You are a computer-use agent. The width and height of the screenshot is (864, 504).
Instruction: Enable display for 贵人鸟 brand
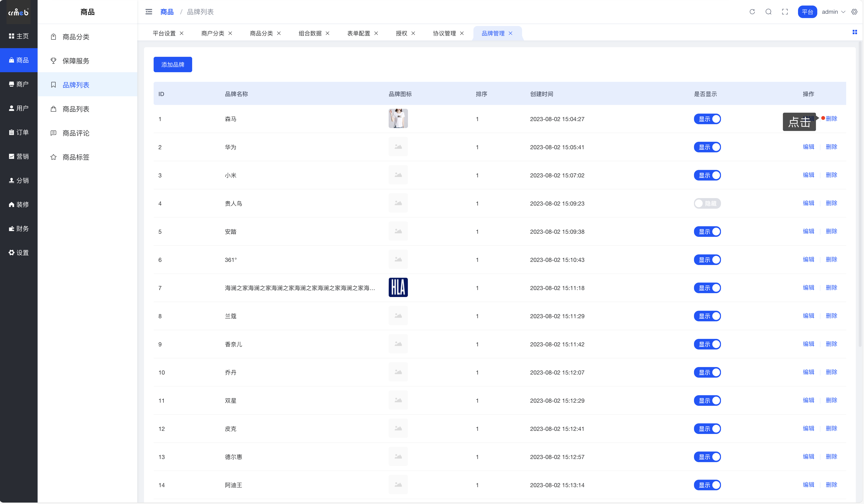coord(707,204)
